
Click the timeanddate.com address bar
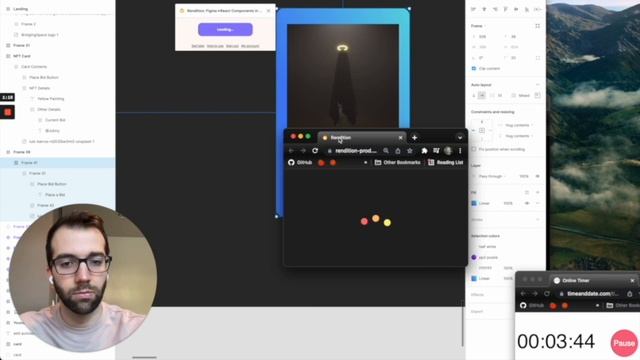point(592,293)
